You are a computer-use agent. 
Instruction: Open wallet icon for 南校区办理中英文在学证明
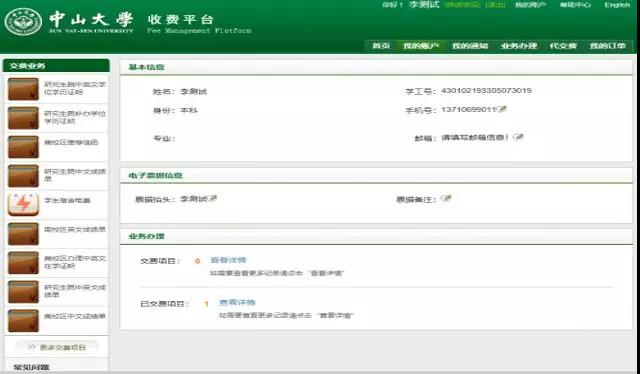click(23, 263)
